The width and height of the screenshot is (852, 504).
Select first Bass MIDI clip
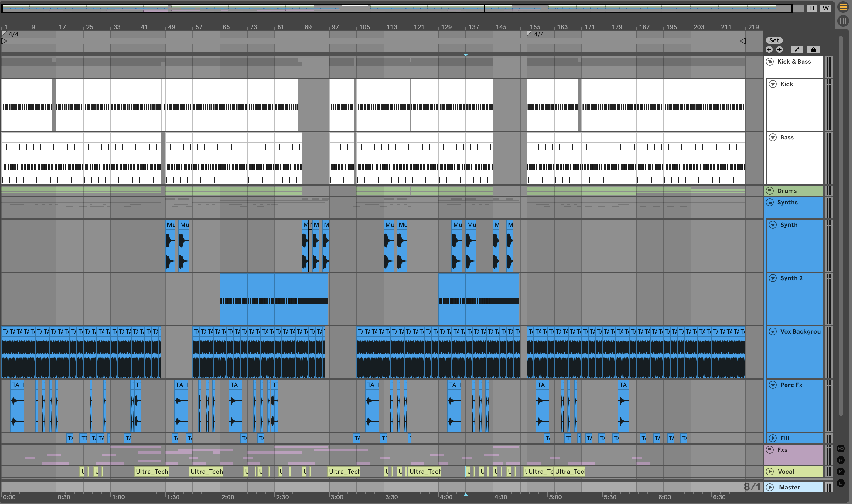(x=82, y=158)
